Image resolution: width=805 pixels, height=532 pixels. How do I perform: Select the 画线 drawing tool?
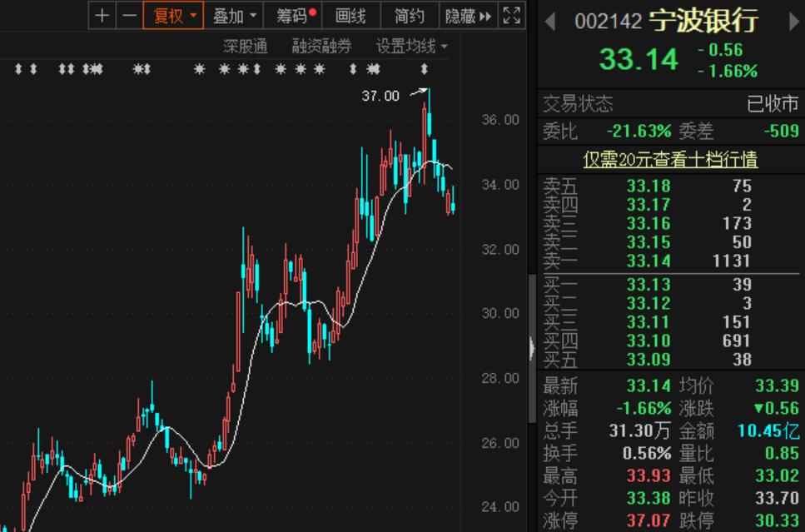[350, 15]
